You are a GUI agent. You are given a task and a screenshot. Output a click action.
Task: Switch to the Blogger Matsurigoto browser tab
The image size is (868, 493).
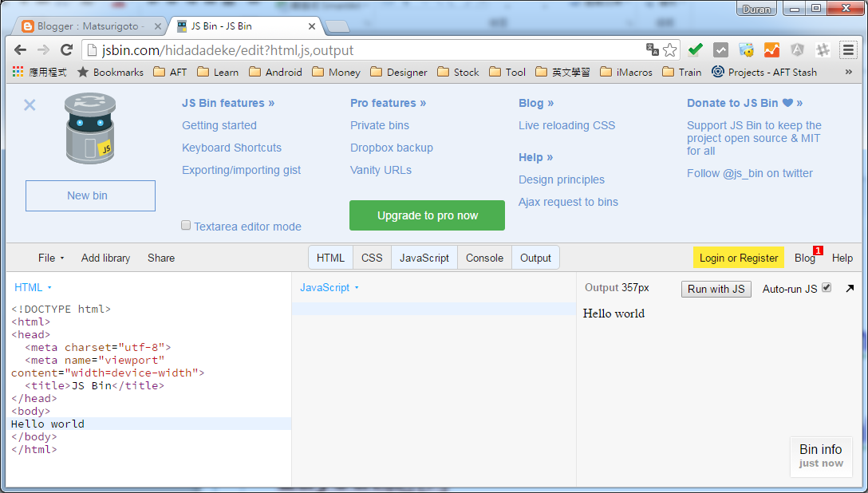[89, 26]
